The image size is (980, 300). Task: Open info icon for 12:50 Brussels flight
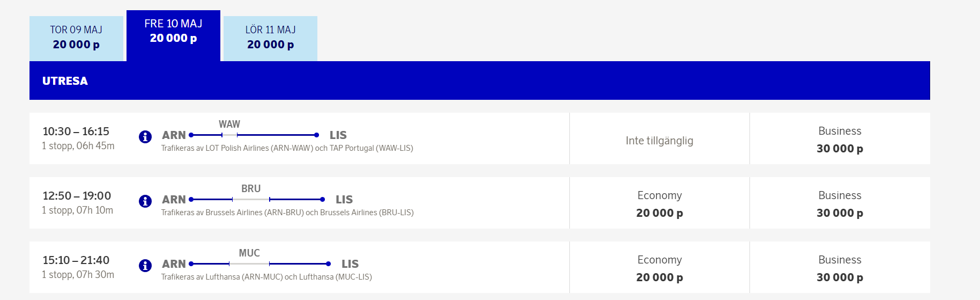tap(145, 201)
